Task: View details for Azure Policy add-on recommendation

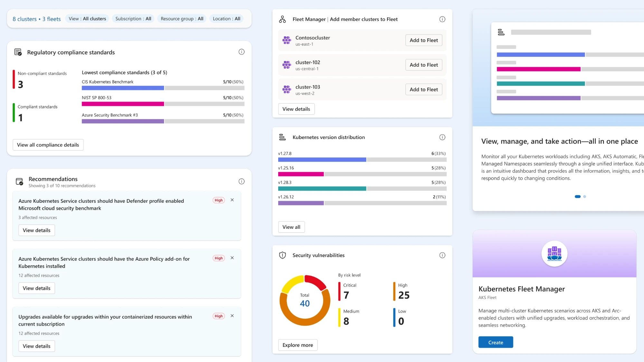Action: coord(37,288)
